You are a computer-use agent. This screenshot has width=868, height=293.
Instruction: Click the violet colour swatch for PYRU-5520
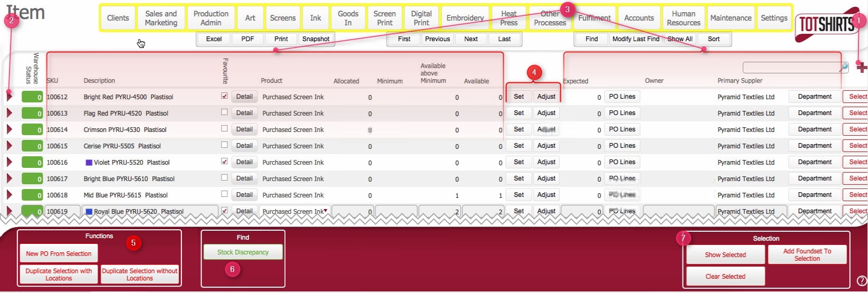click(89, 163)
